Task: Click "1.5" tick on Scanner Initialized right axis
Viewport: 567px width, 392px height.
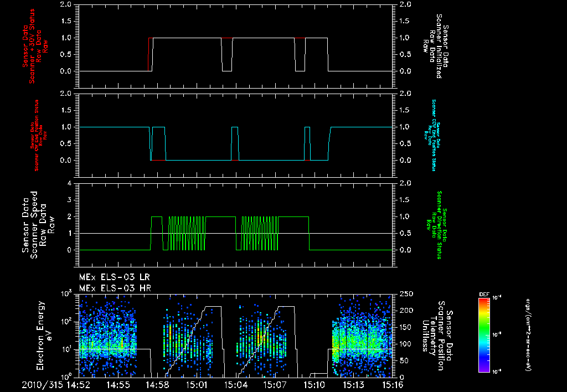Action: pos(405,21)
